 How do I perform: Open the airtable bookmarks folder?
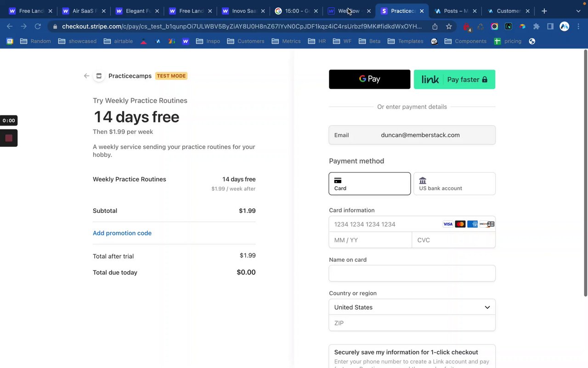(118, 41)
